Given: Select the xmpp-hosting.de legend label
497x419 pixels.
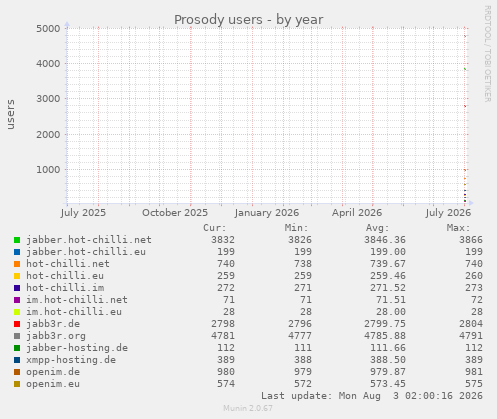Looking at the screenshot, I should pos(71,360).
